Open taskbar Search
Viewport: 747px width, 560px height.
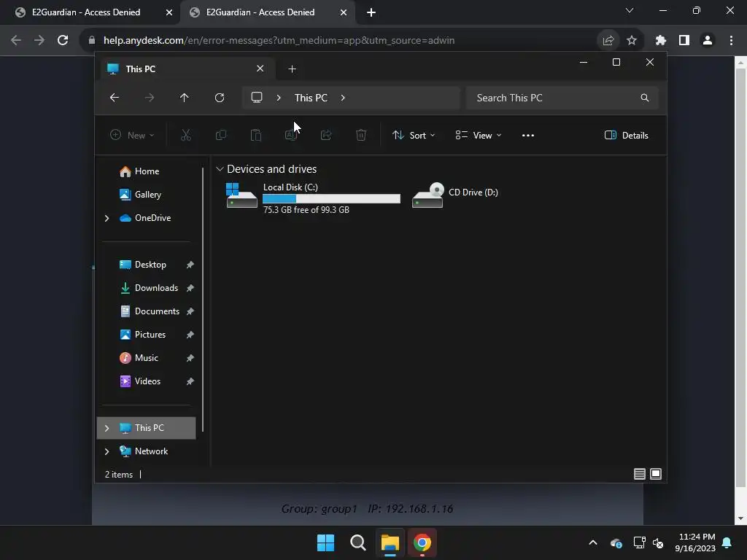[357, 542]
